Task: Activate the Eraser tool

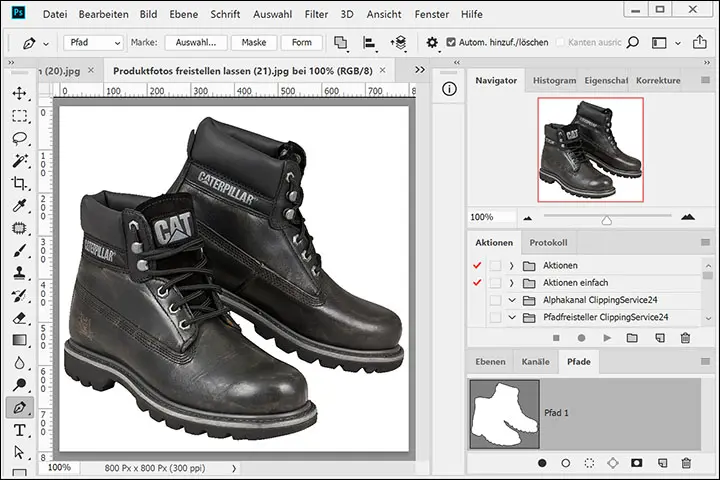Action: 19,318
